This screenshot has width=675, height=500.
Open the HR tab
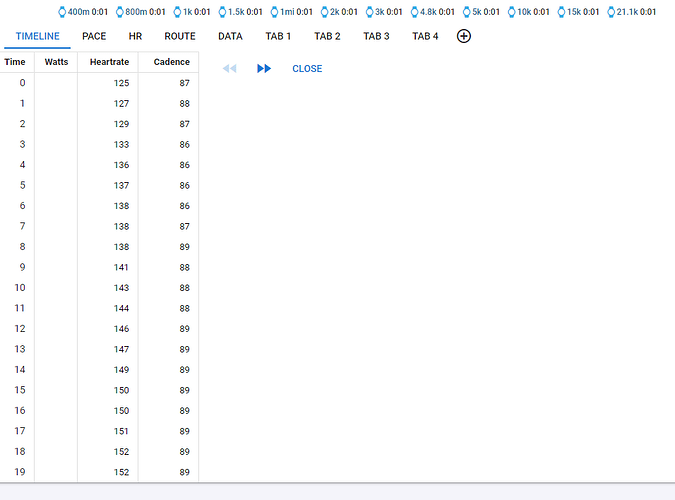pos(135,36)
